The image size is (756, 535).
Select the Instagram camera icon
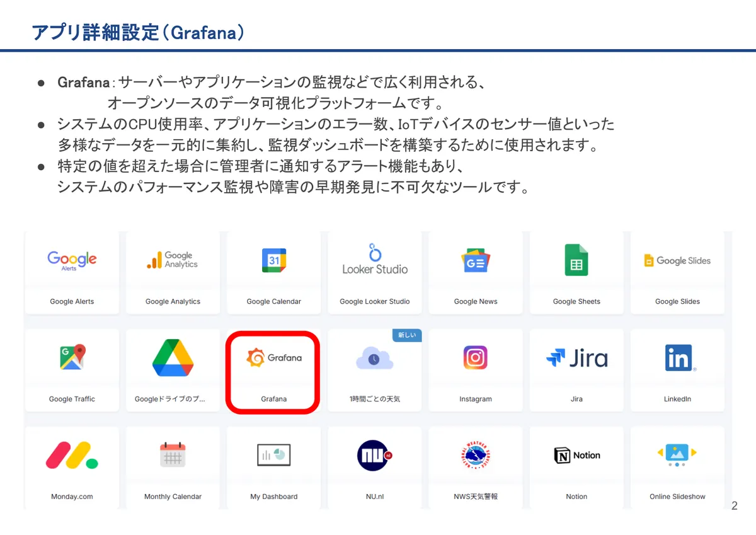(476, 358)
